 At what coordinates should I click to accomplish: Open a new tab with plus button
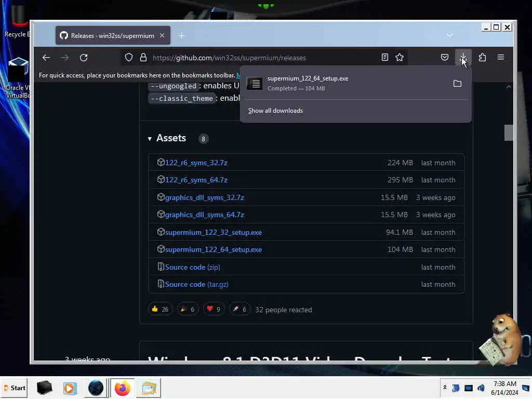(x=181, y=36)
